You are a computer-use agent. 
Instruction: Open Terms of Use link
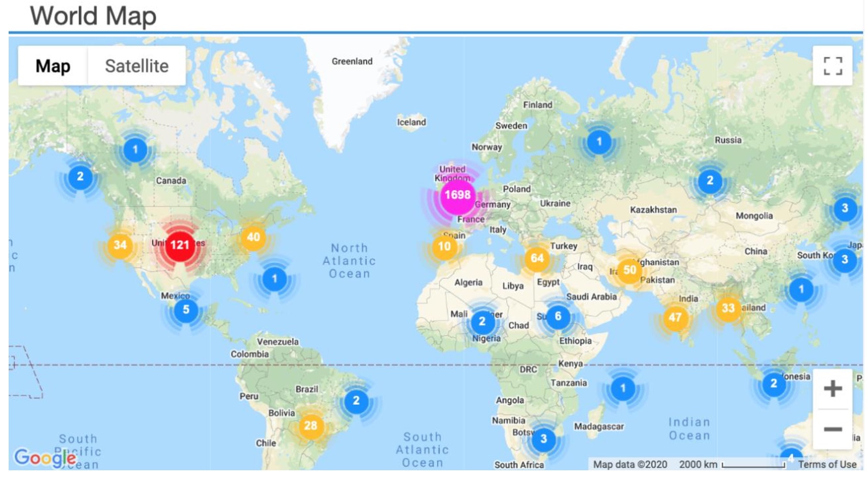tap(827, 464)
